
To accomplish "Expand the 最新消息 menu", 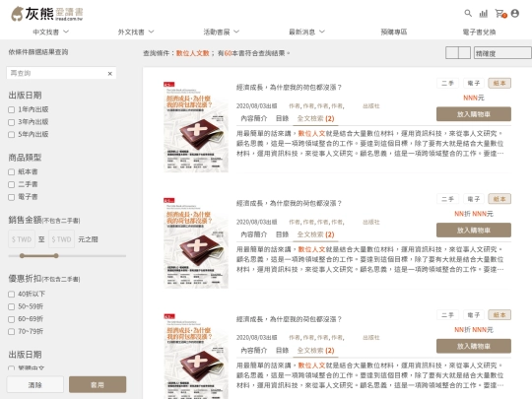I will [x=306, y=32].
